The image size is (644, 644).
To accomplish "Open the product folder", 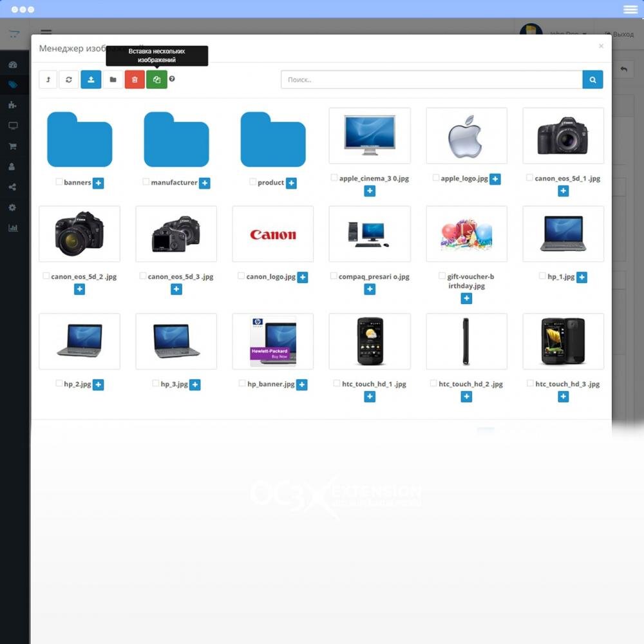I will tap(272, 140).
